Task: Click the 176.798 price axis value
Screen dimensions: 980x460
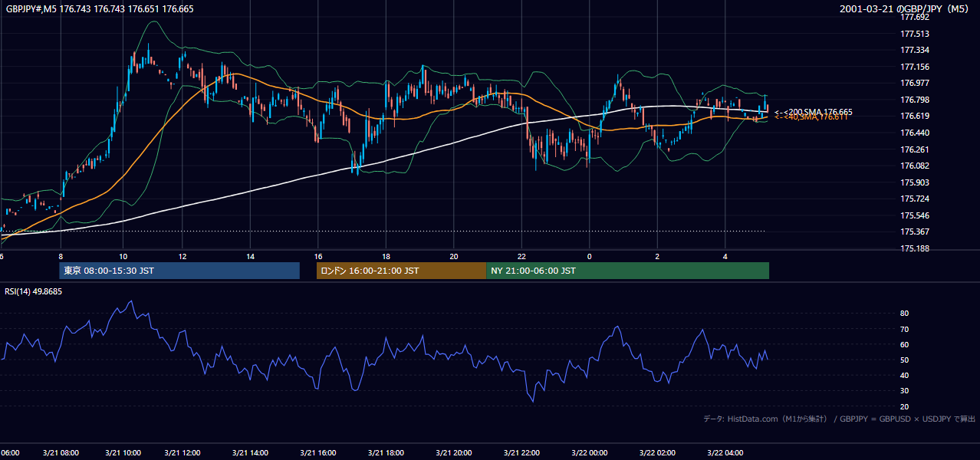Action: pos(914,100)
